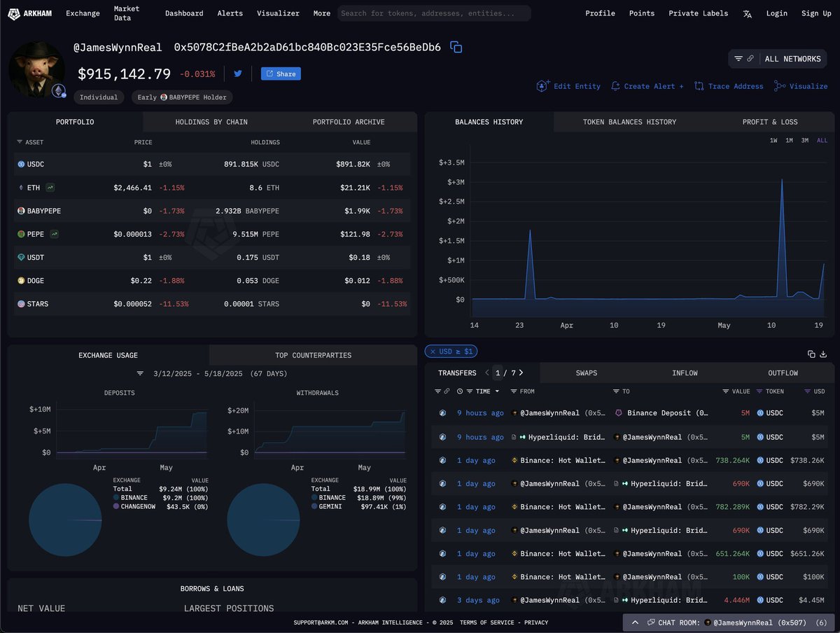Toggle TIME column sort arrow
Image resolution: width=840 pixels, height=633 pixels.
click(498, 391)
